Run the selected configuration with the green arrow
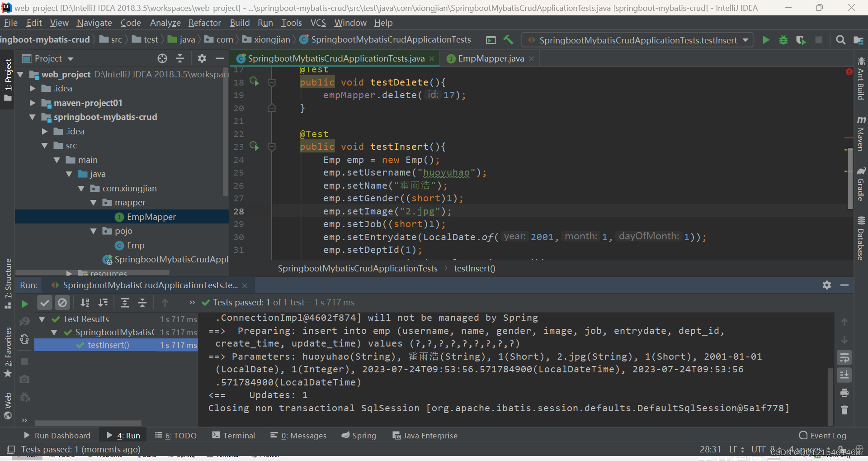Image resolution: width=868 pixels, height=461 pixels. tap(766, 40)
